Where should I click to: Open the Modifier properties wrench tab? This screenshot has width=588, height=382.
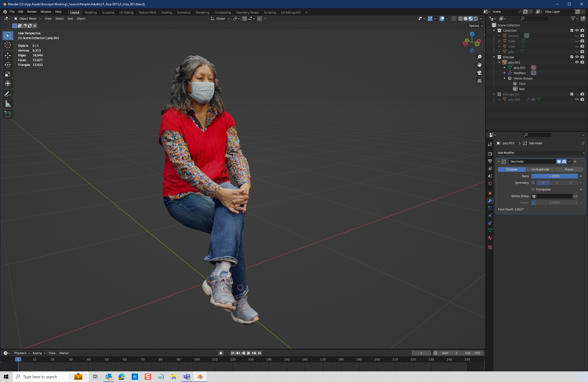490,201
